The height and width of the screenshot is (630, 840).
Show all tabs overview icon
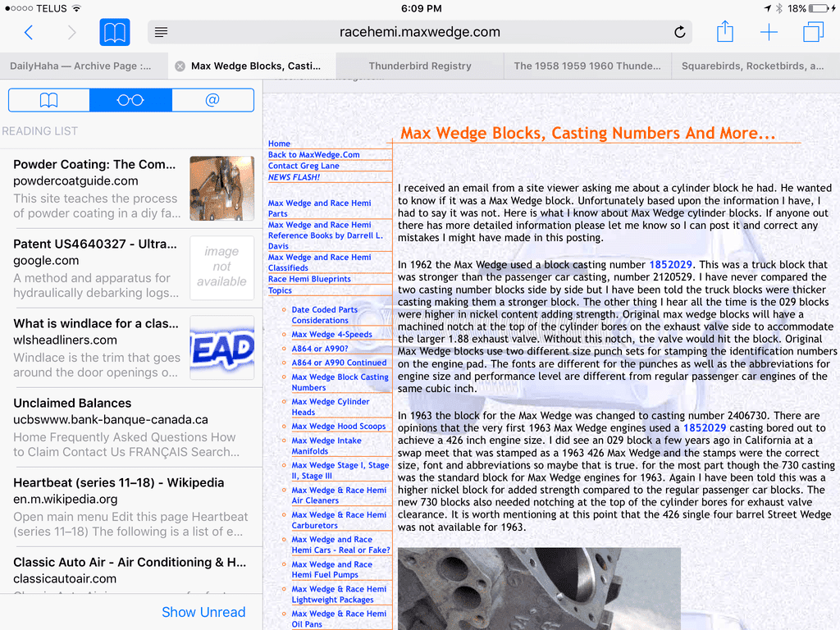click(813, 32)
